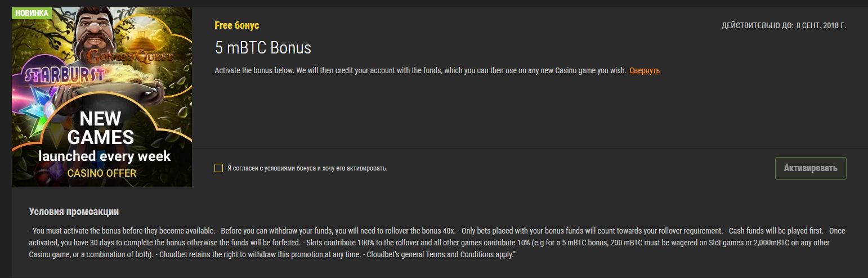Click the 'Free бонус' label
This screenshot has height=278, width=868.
(x=236, y=25)
